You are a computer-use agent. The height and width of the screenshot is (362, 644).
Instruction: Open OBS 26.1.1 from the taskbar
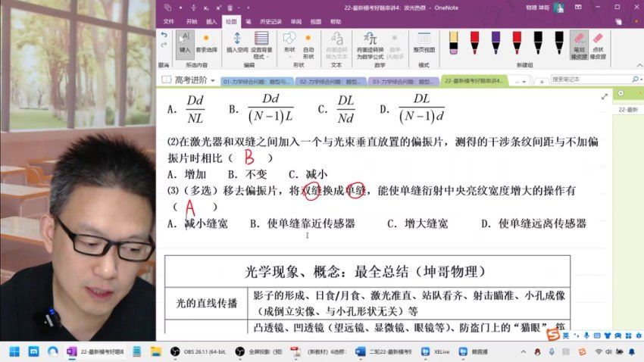[x=198, y=351]
